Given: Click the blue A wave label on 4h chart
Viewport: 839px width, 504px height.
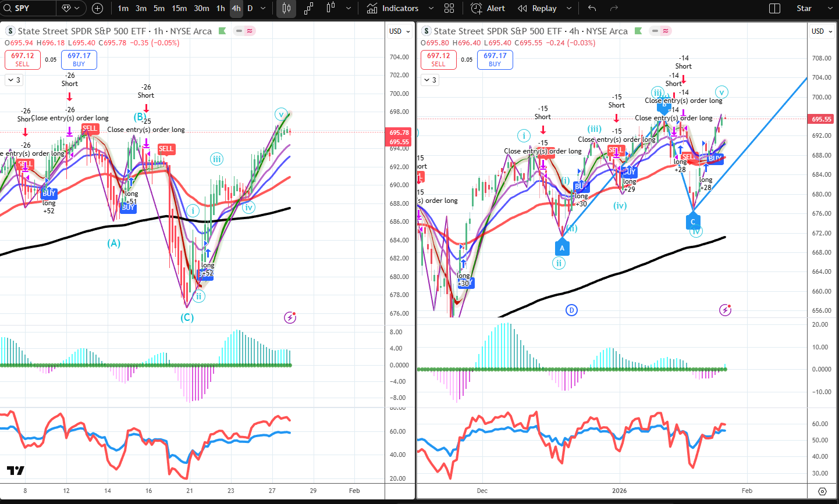Looking at the screenshot, I should [562, 248].
